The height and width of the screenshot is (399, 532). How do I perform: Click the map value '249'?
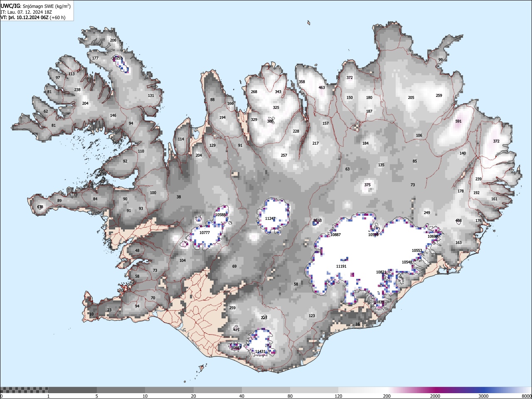427,213
